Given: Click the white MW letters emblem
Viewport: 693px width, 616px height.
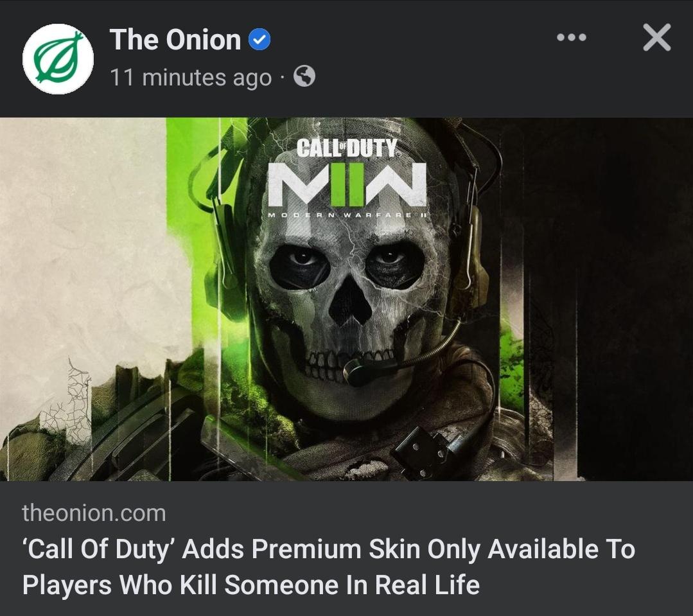Looking at the screenshot, I should (x=347, y=184).
